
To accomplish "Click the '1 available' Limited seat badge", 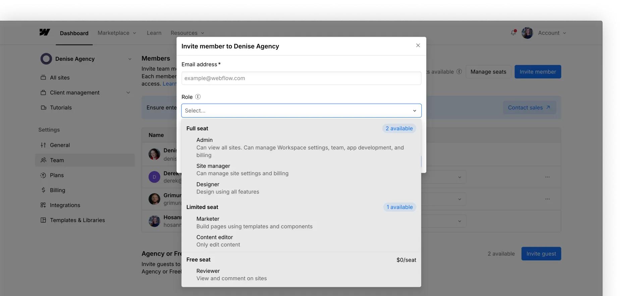I will click(x=400, y=207).
